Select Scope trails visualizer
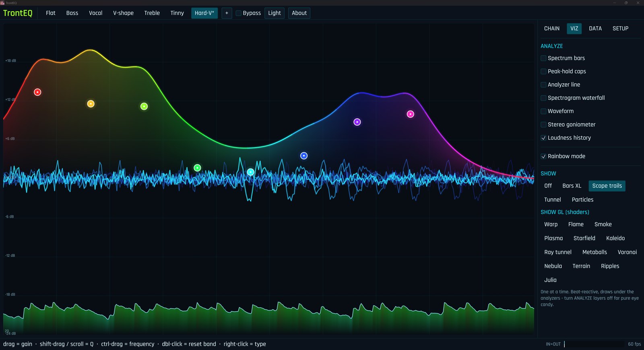This screenshot has width=644, height=350. point(607,186)
